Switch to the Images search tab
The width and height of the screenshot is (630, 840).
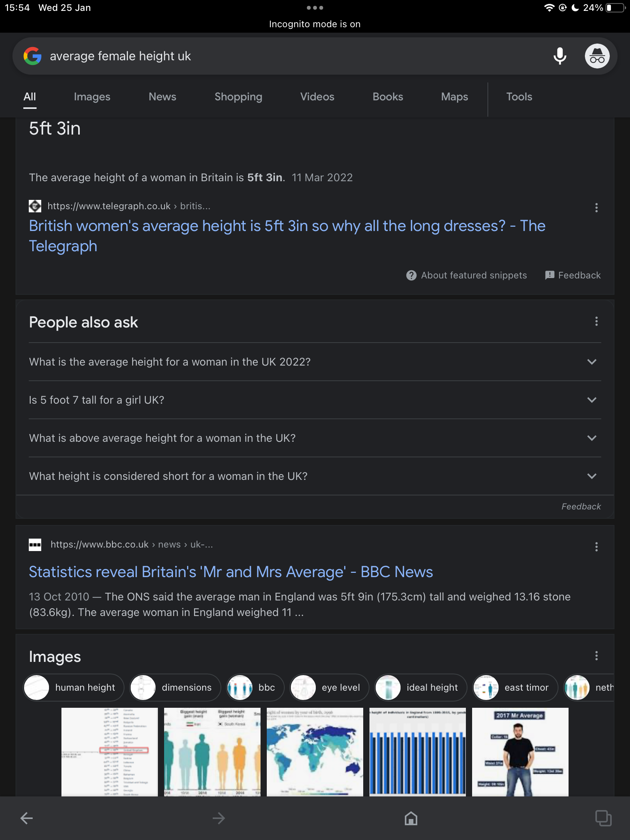point(92,97)
